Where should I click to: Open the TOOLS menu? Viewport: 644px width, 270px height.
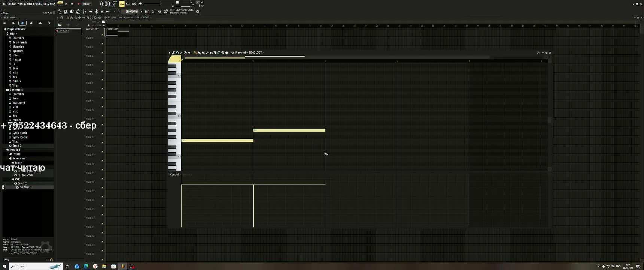tap(46, 4)
